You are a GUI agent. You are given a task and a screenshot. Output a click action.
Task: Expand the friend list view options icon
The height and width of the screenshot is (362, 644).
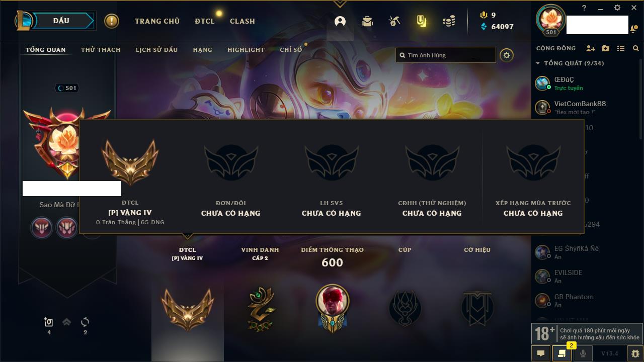click(x=621, y=48)
